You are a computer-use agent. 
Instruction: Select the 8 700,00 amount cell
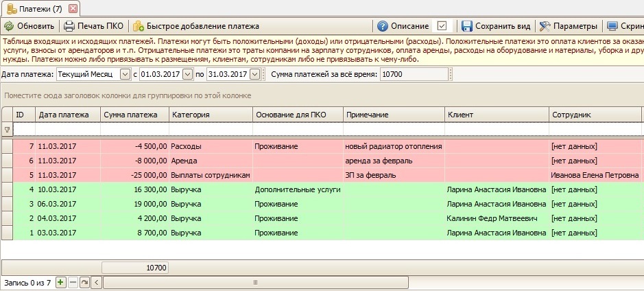(134, 233)
